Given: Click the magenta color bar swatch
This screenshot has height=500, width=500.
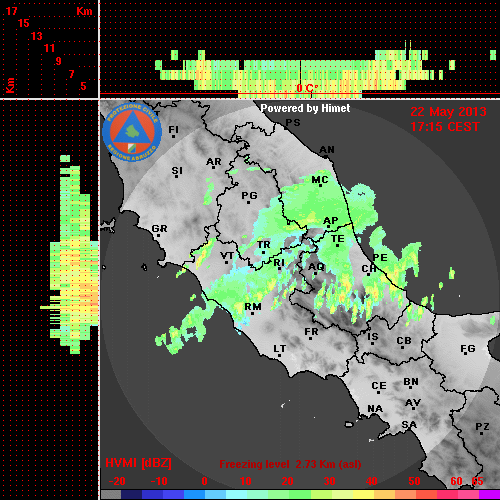Looking at the screenshot, I should point(489,495).
